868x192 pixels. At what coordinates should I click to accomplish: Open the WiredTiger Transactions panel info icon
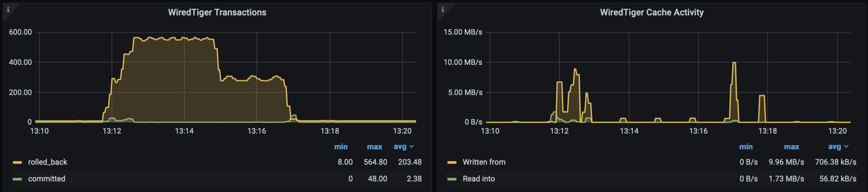[x=8, y=10]
